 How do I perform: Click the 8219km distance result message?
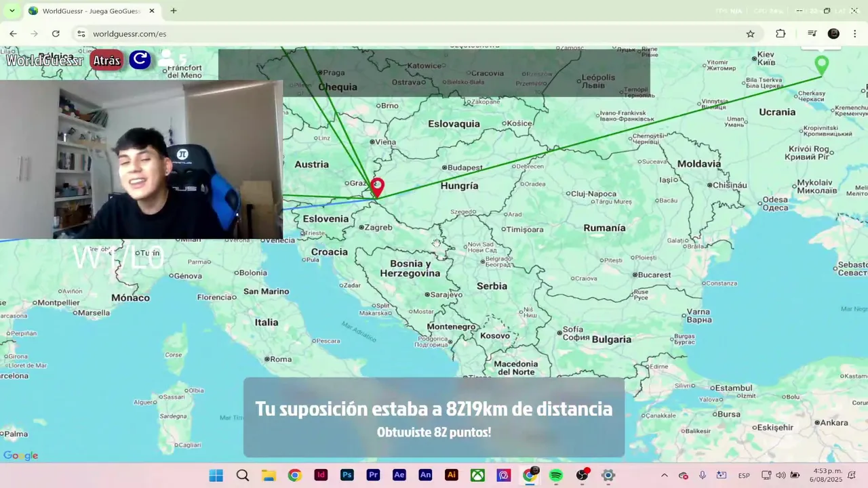434,409
